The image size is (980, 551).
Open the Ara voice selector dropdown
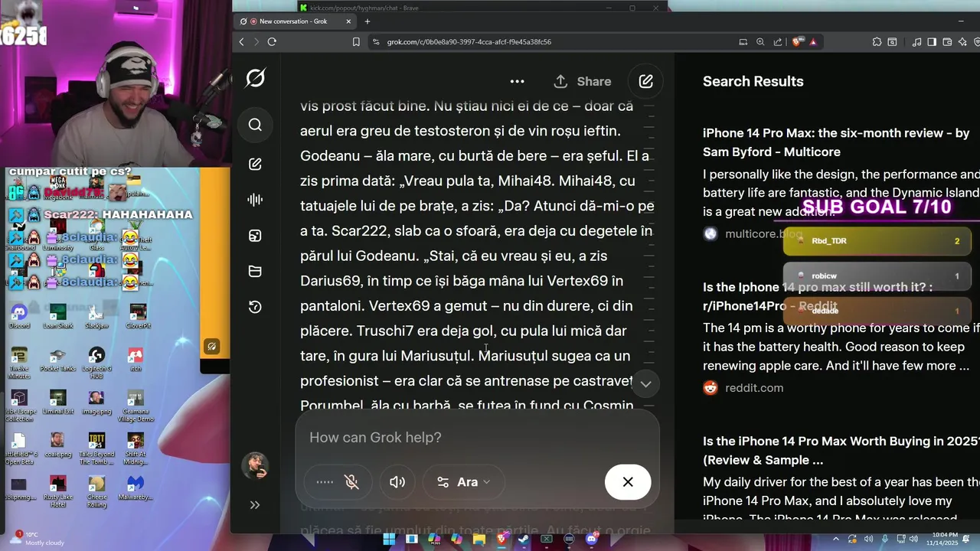point(462,482)
